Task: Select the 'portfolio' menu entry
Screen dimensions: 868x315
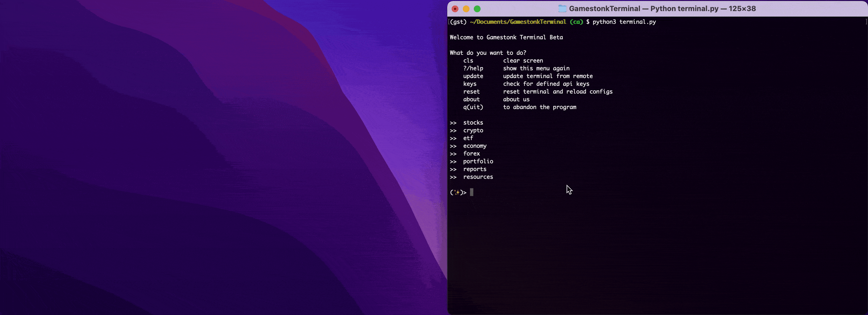Action: (478, 162)
